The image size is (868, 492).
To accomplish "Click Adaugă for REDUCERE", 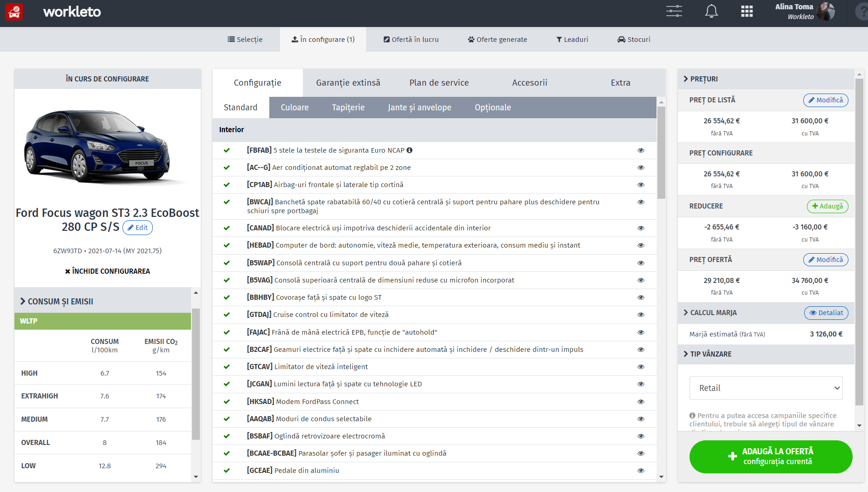I will 827,206.
